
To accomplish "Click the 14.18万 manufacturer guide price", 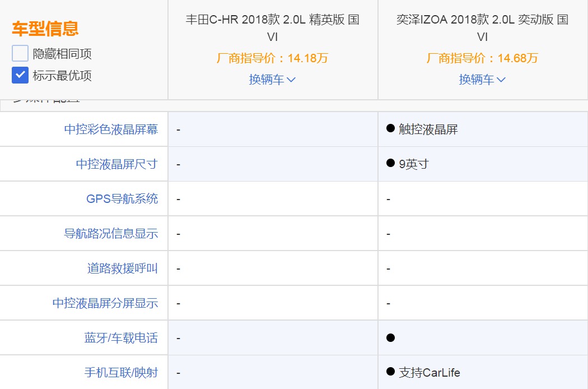I will (307, 58).
